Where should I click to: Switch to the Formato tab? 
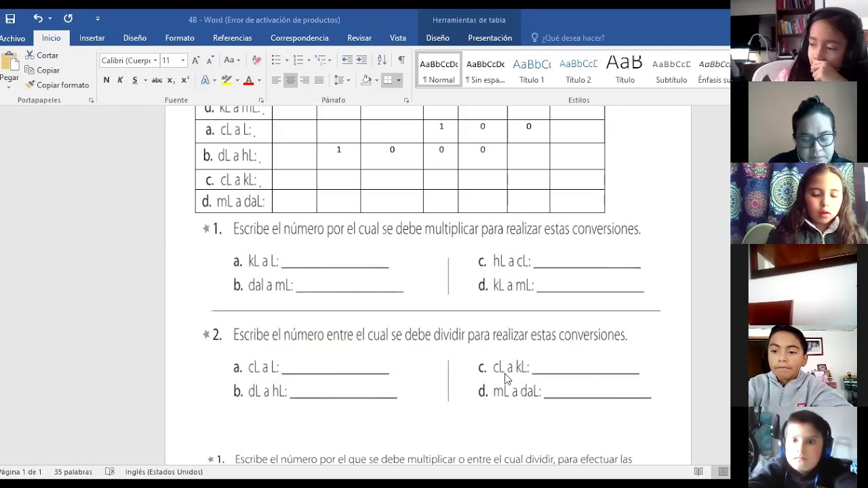(180, 39)
